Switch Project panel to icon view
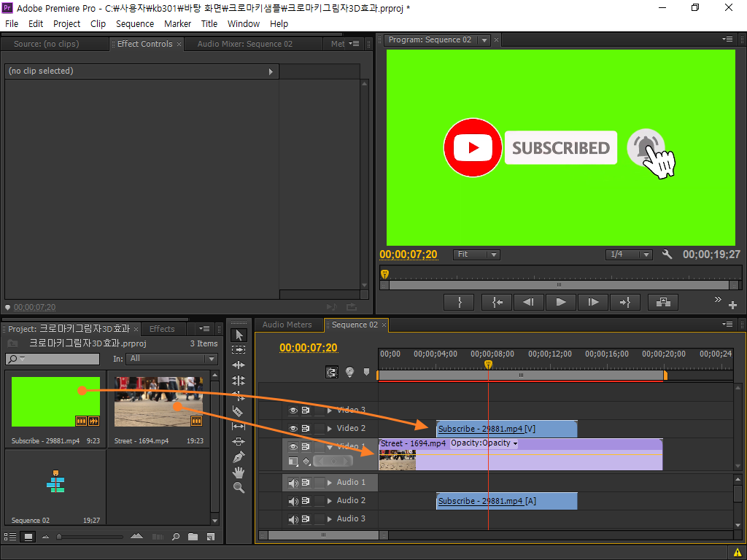 click(x=28, y=537)
